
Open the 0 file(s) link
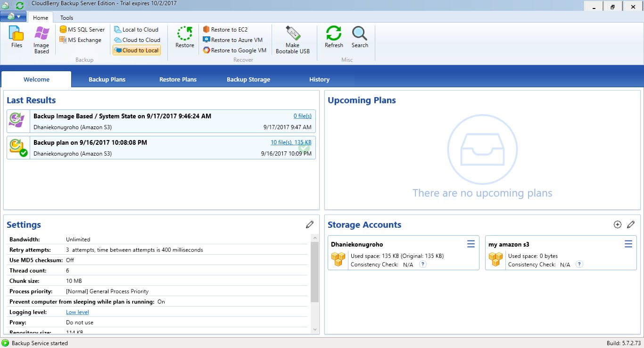click(x=302, y=116)
